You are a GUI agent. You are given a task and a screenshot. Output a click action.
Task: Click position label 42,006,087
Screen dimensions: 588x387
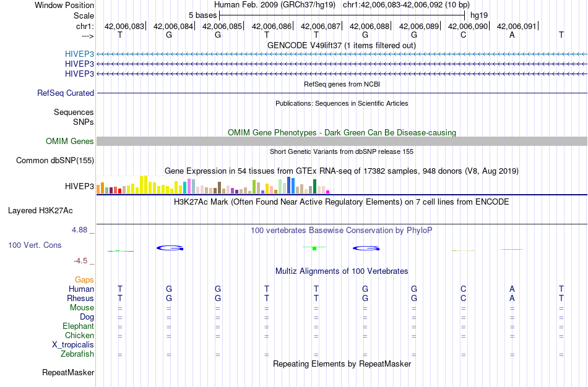click(x=321, y=26)
